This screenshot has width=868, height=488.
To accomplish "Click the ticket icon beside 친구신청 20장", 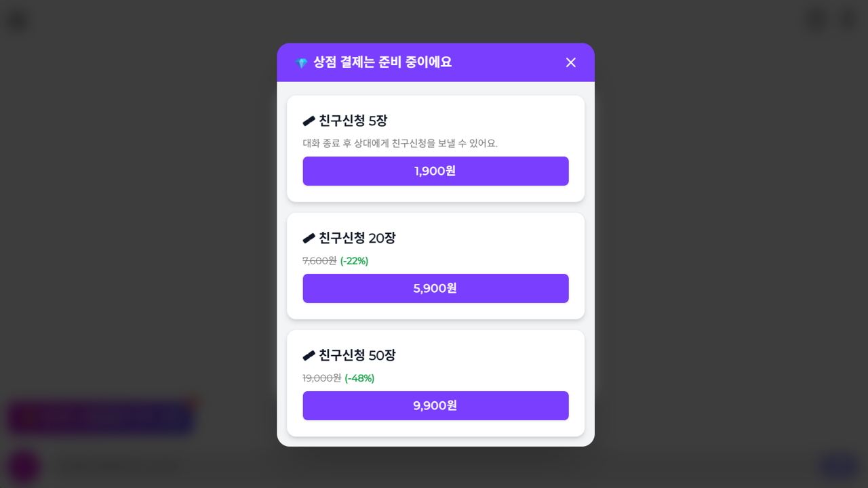I will 308,238.
